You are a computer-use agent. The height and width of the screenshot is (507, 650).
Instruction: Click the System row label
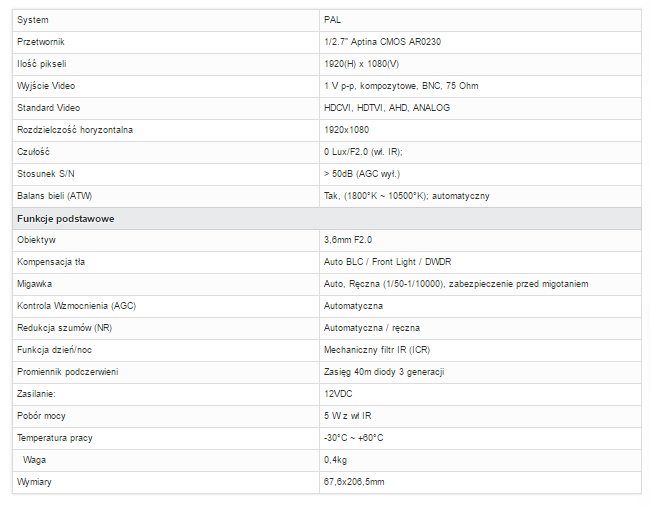33,20
